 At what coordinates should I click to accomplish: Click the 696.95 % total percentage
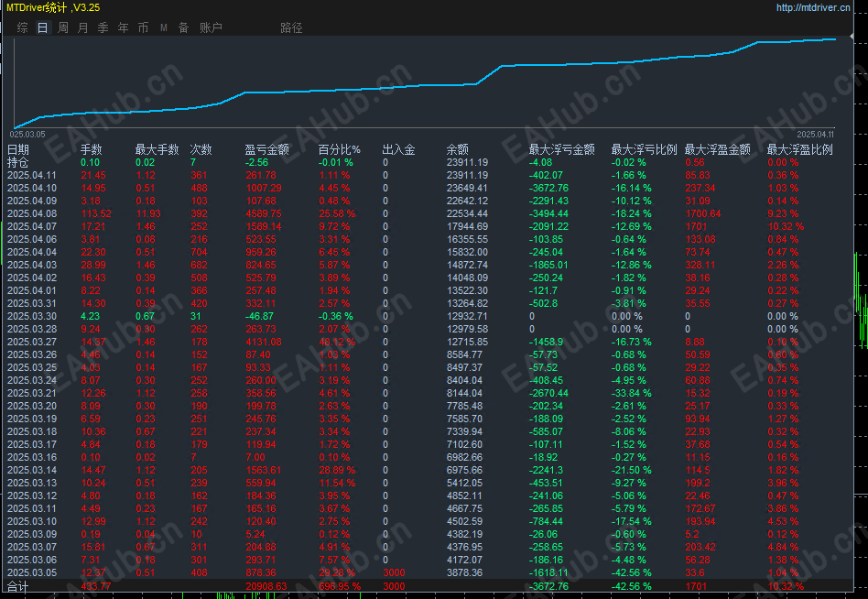[x=340, y=586]
